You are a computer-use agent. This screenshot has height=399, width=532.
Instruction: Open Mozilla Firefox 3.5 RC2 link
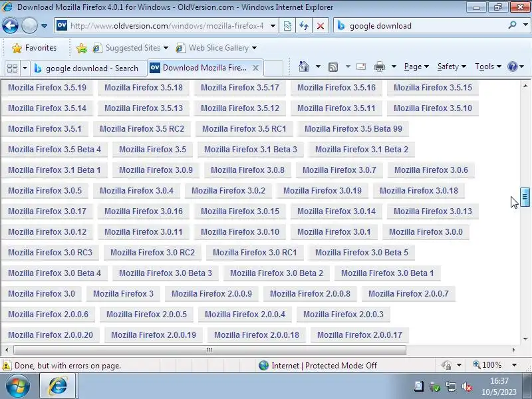point(142,128)
